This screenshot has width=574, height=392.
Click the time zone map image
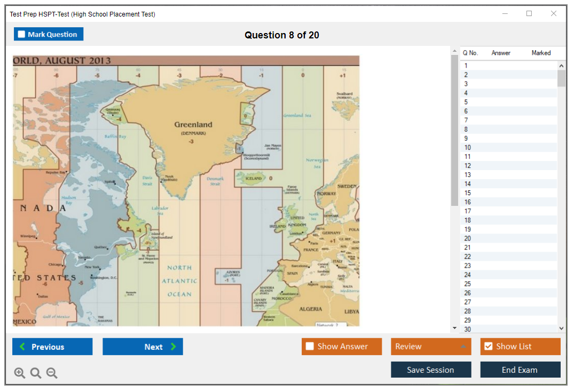click(x=186, y=190)
